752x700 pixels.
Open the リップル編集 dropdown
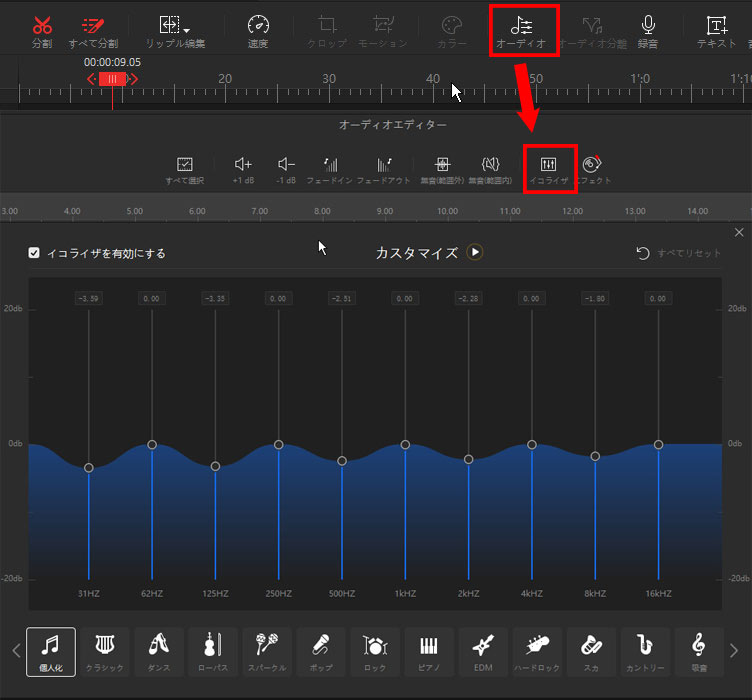pos(175,31)
